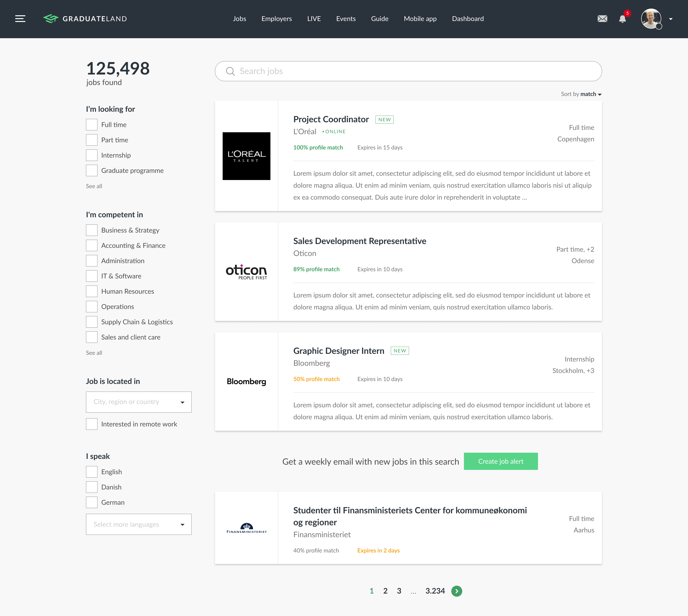688x616 pixels.
Task: Click the Oticon company logo
Action: click(x=246, y=272)
